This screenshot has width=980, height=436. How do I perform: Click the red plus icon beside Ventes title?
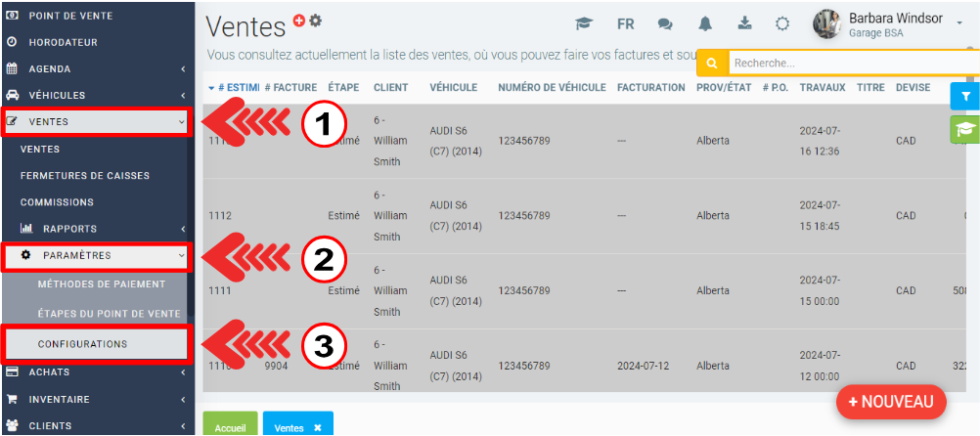[299, 21]
